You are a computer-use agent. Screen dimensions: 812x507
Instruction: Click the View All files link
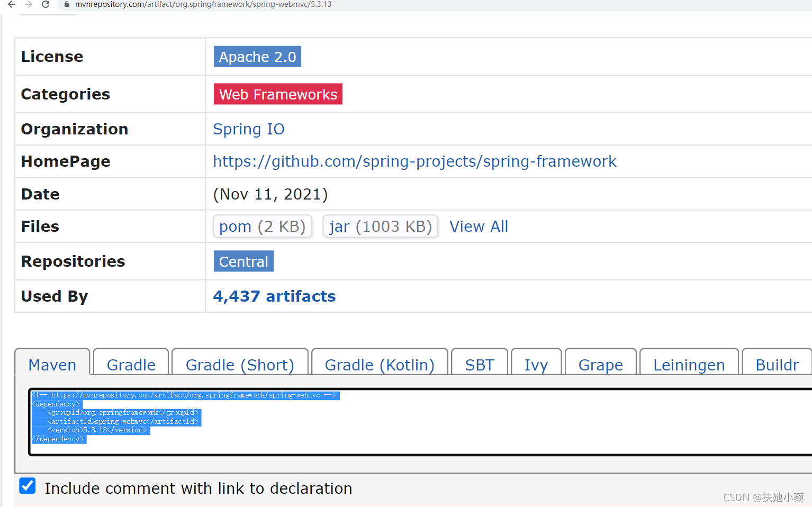tap(479, 227)
